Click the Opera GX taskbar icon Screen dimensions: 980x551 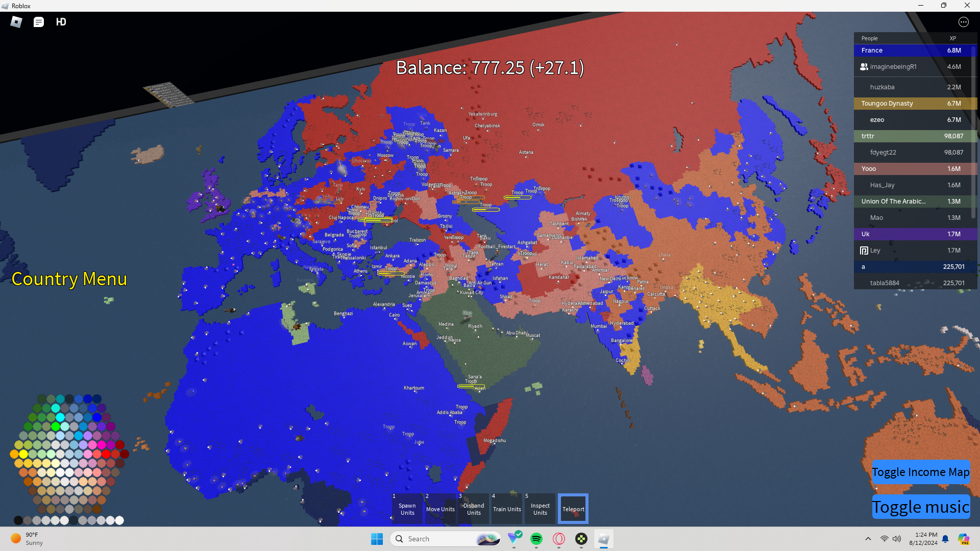(x=559, y=539)
